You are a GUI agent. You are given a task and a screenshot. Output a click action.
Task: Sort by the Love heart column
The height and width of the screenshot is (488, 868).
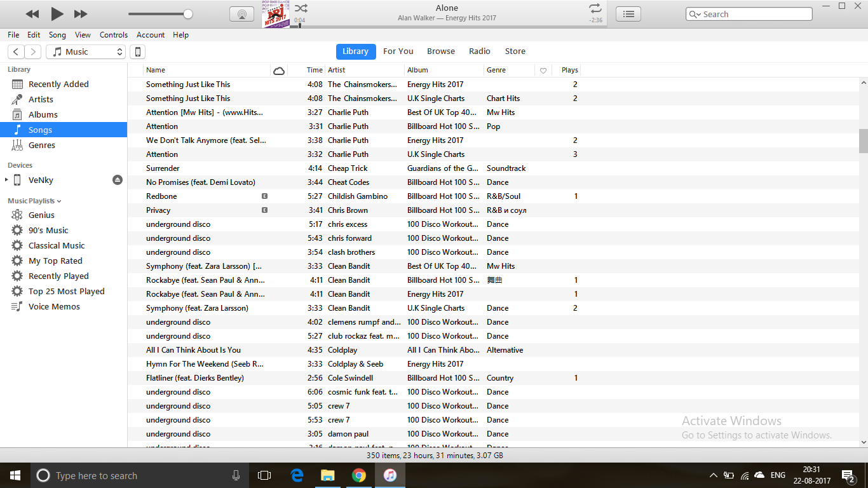[543, 70]
